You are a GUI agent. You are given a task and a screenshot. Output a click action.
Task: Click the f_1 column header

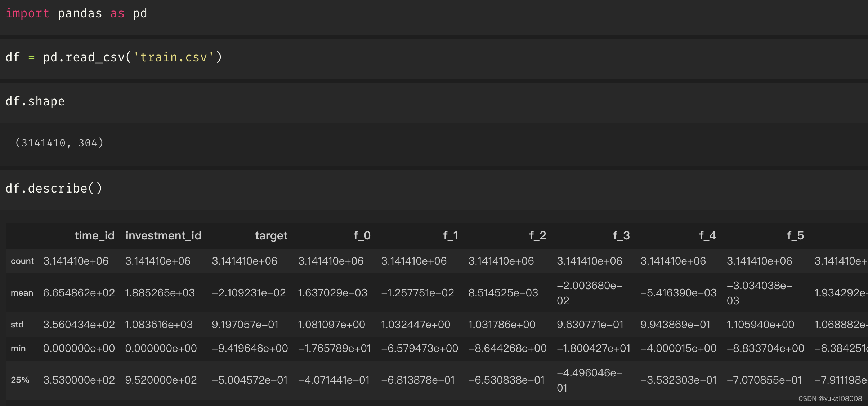(450, 235)
